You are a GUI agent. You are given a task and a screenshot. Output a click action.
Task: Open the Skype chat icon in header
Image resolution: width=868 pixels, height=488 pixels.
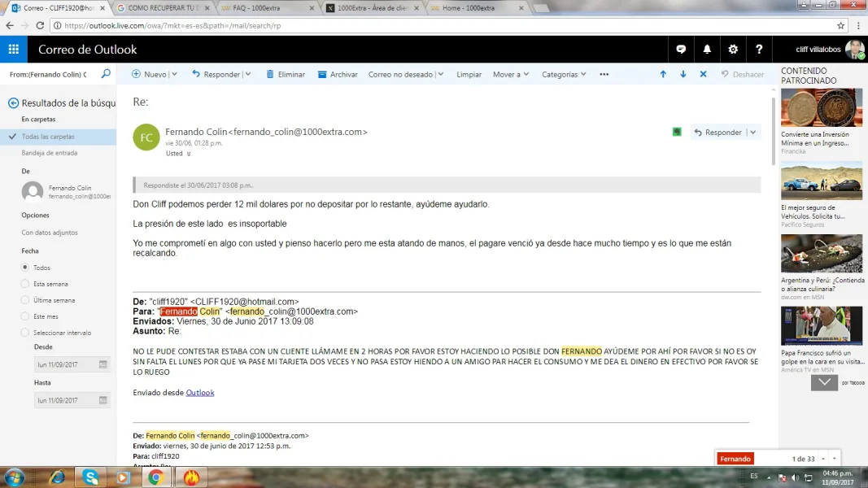pyautogui.click(x=681, y=50)
